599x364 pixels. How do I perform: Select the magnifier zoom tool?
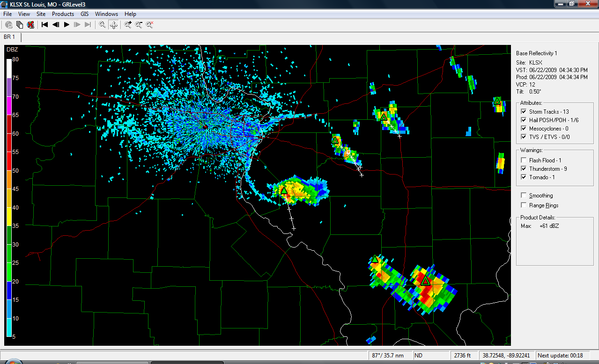[x=102, y=25]
